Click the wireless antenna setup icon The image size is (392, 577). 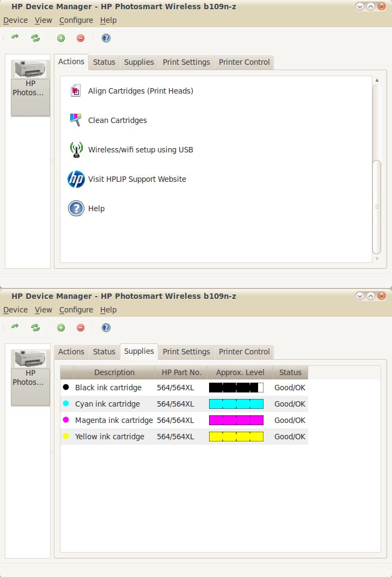pyautogui.click(x=76, y=149)
